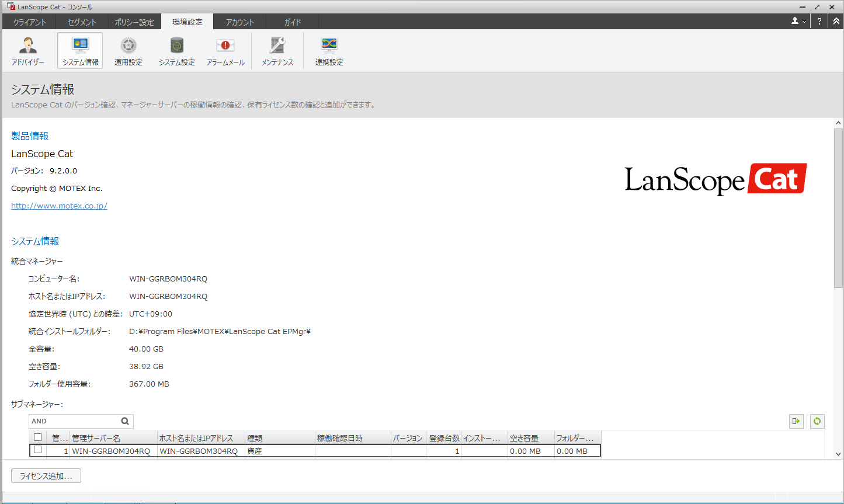Viewport: 844px width, 504px height.
Task: Open the MOTEX website link
Action: [x=59, y=206]
